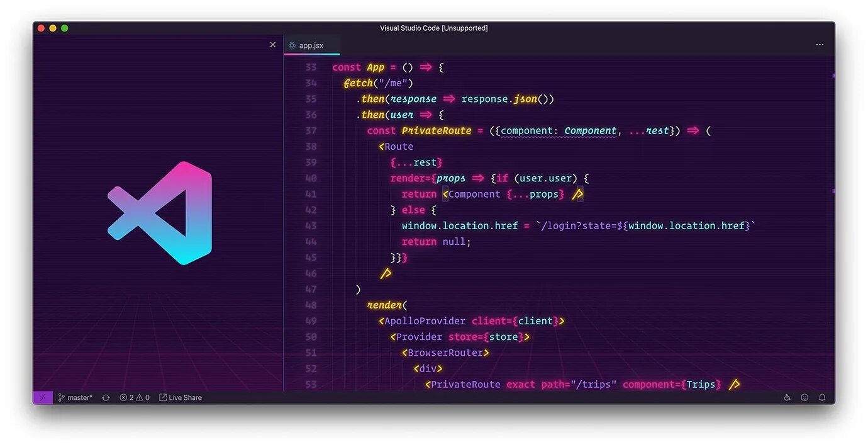This screenshot has height=447, width=868.
Task: Click 'PrivateRoute' identifier on line 37
Action: 437,131
